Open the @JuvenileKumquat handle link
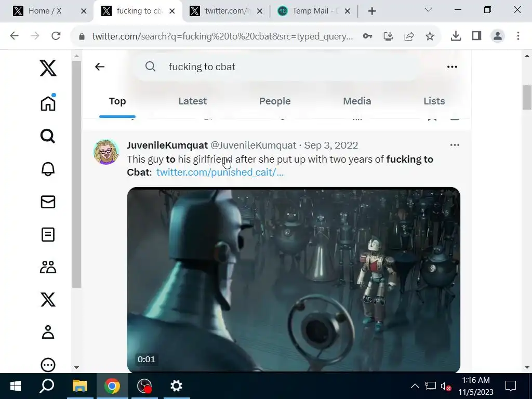This screenshot has height=399, width=532. click(x=254, y=145)
